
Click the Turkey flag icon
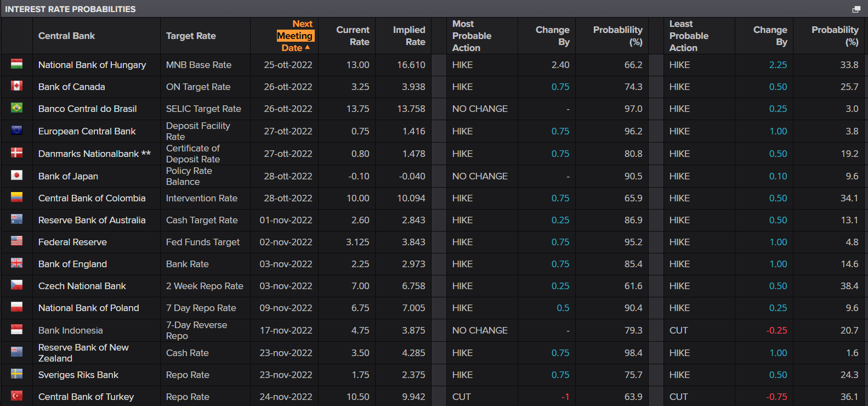[x=17, y=396]
